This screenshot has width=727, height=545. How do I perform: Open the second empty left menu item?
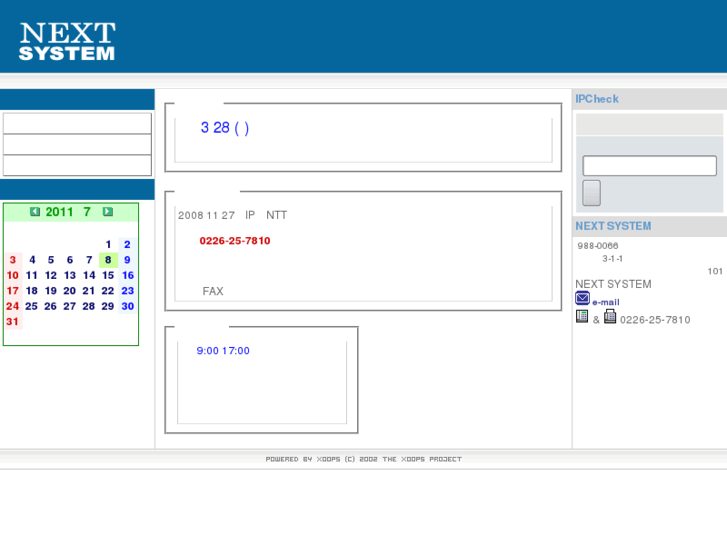77,144
